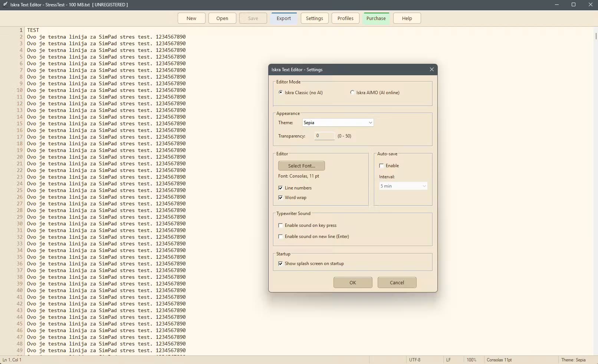Click Ln 1, Col 1 status entry
The height and width of the screenshot is (364, 598).
pos(12,360)
